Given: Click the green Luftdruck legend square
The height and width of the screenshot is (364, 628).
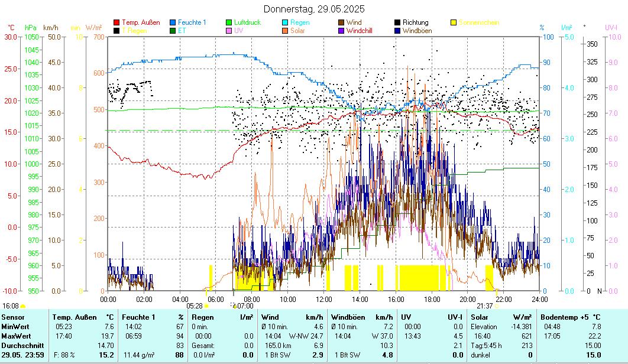Looking at the screenshot, I should coord(229,22).
